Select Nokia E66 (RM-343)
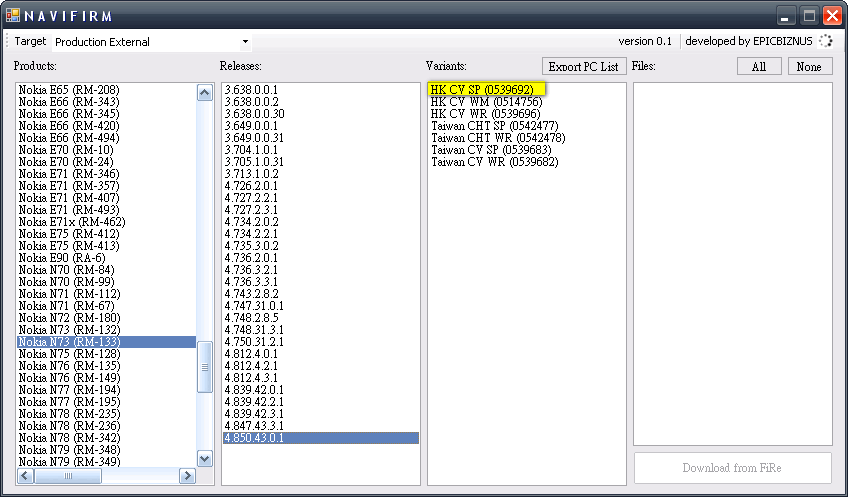The image size is (848, 497). tap(69, 102)
